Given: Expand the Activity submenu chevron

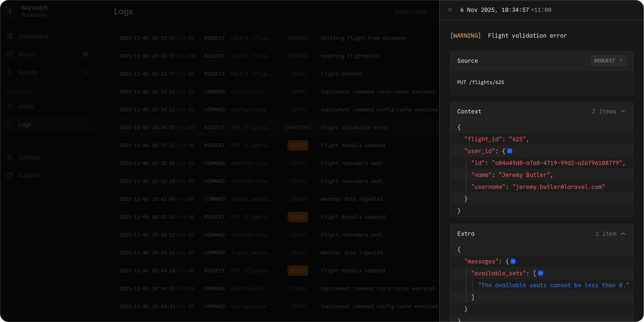Looking at the screenshot, I should pos(86,72).
